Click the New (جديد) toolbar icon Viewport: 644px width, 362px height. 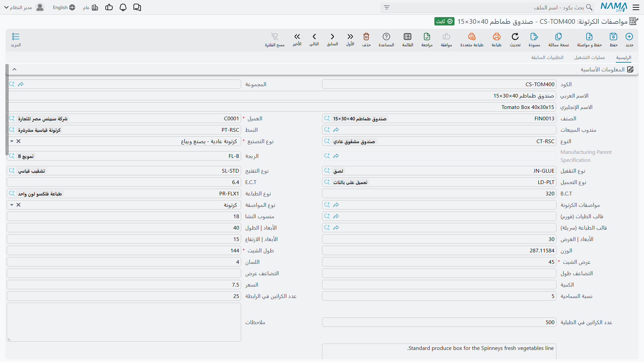pyautogui.click(x=629, y=37)
